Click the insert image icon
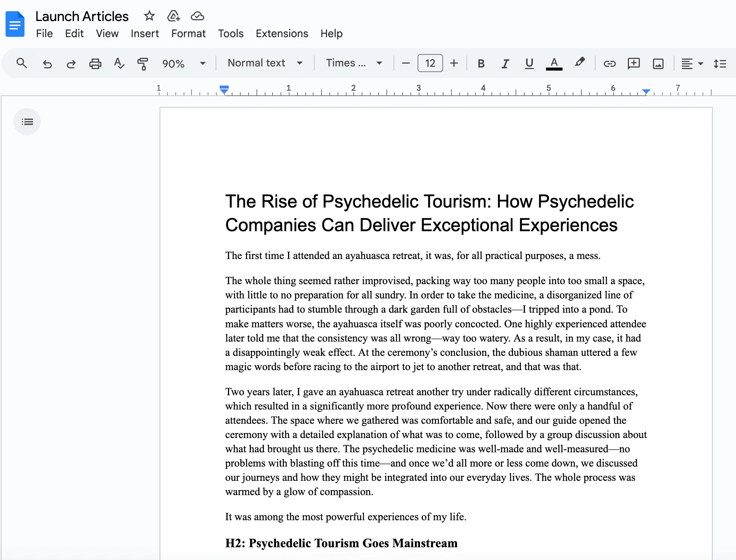This screenshot has width=736, height=560. (x=658, y=63)
